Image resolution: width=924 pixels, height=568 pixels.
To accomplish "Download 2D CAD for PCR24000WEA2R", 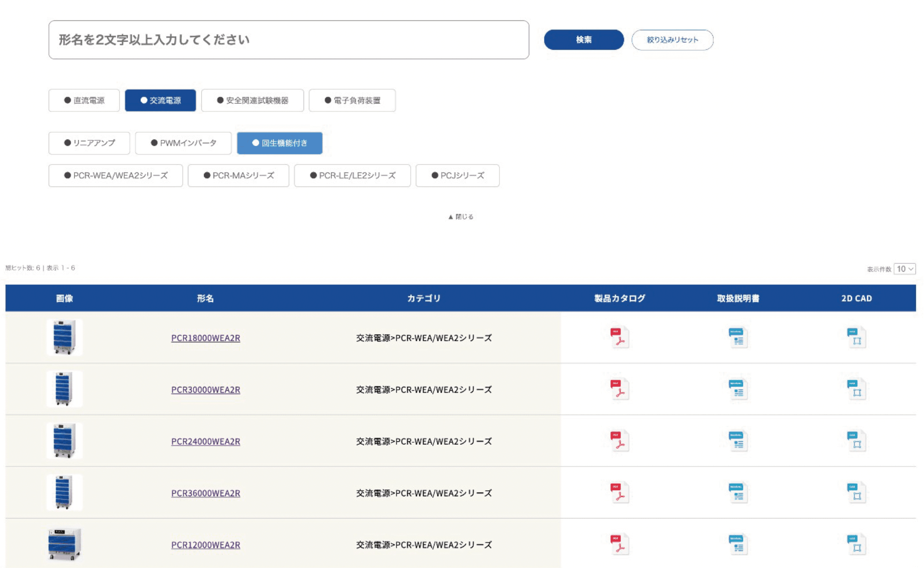I will tap(857, 441).
